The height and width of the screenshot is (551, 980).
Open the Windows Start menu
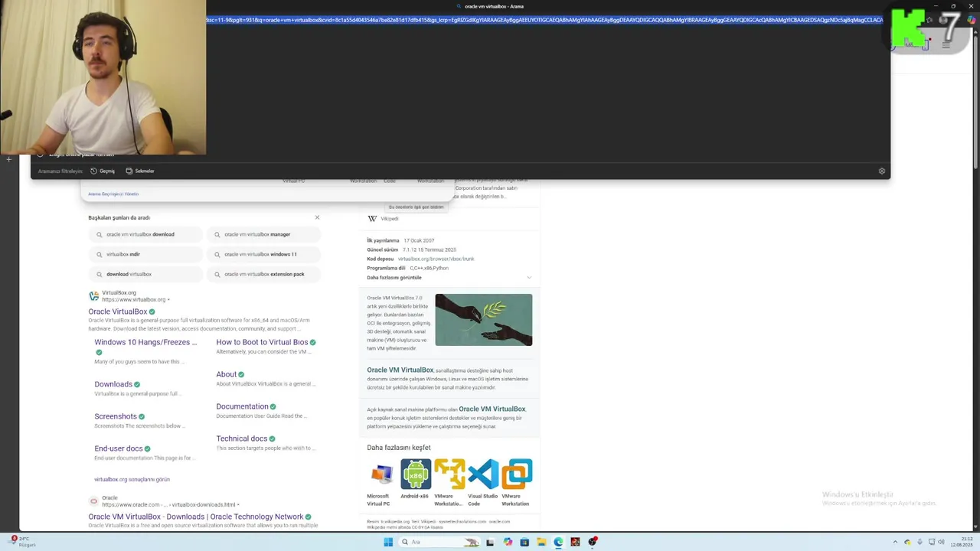click(388, 542)
